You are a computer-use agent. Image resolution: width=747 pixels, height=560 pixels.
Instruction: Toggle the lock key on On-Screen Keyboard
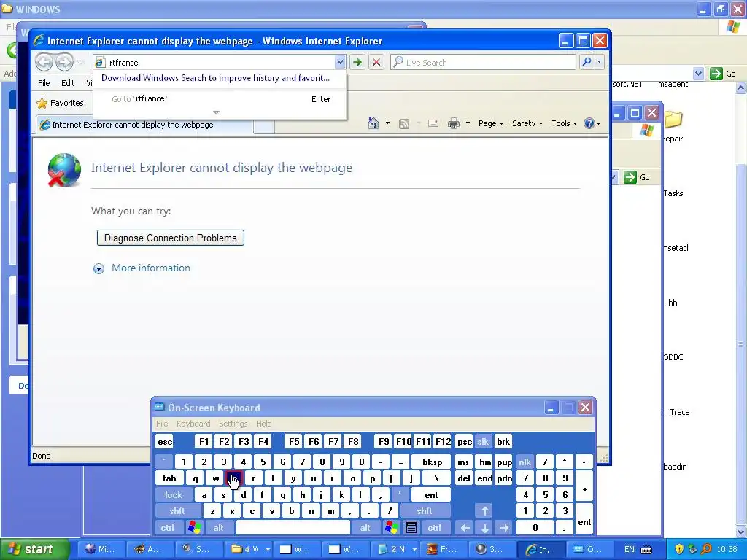point(174,495)
